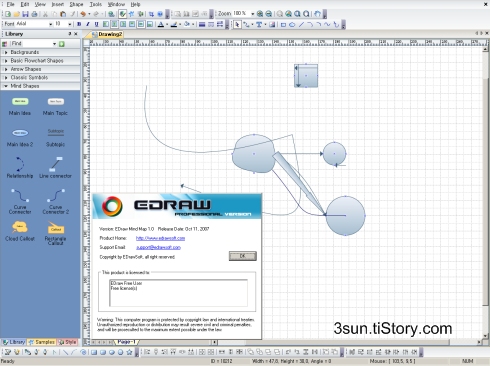Toggle Italic text formatting
Screen dimensions: 490x366
(88, 24)
